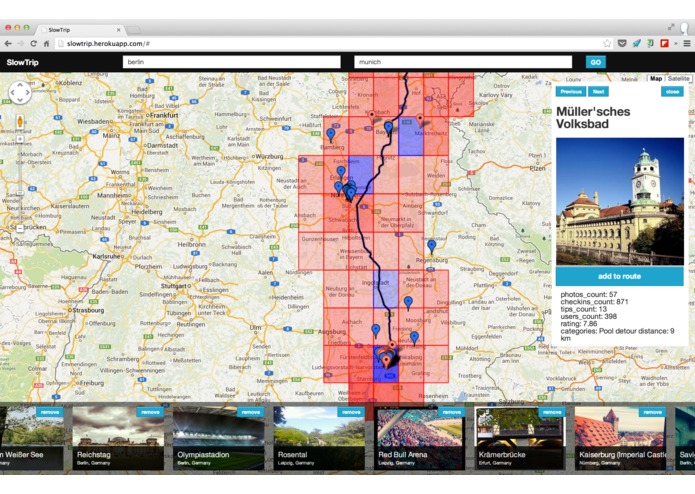Viewport: 695px width, 494px height.
Task: Open a new browser tab
Action: tap(134, 30)
